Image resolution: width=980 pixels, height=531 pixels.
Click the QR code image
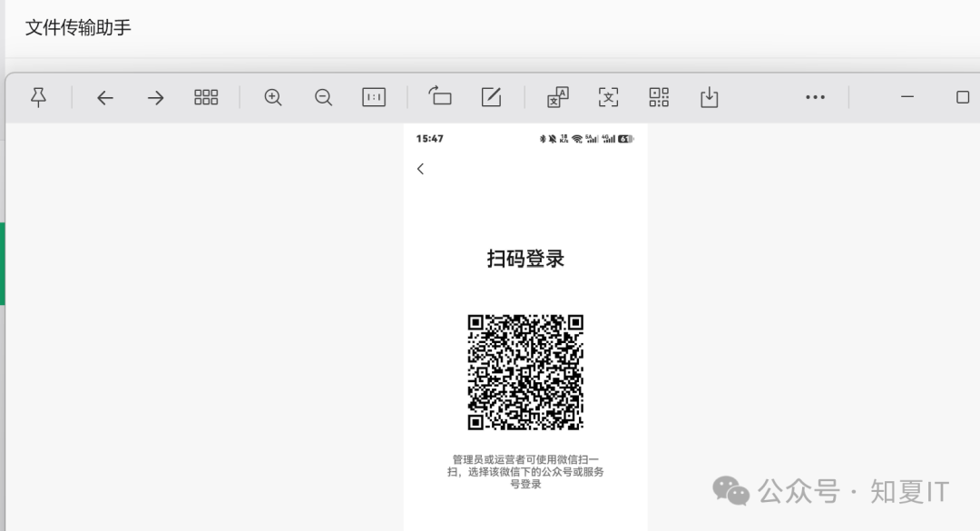click(525, 372)
